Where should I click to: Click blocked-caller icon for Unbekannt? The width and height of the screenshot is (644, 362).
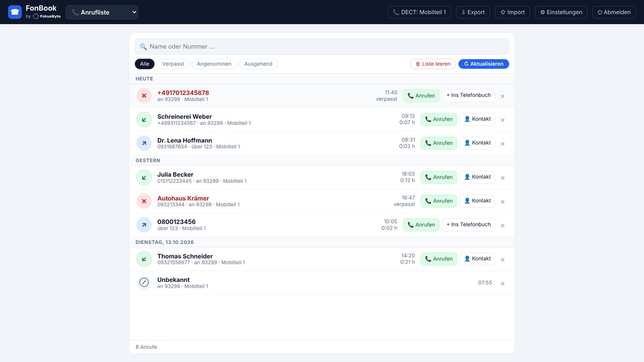point(144,283)
